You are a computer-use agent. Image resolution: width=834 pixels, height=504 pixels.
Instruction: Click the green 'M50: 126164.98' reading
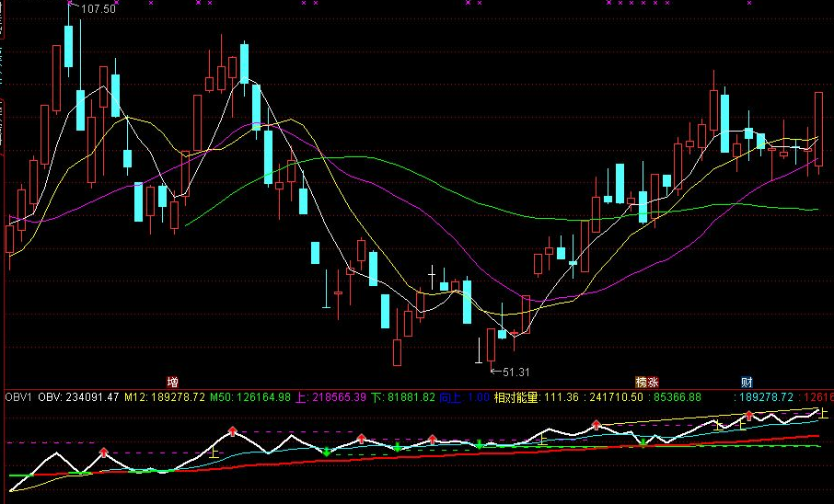pyautogui.click(x=250, y=397)
